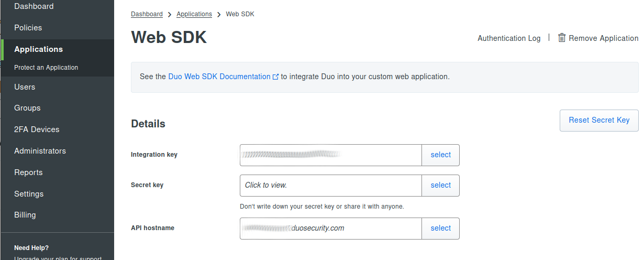
Task: Click the external link icon after Documentation
Action: coord(275,77)
